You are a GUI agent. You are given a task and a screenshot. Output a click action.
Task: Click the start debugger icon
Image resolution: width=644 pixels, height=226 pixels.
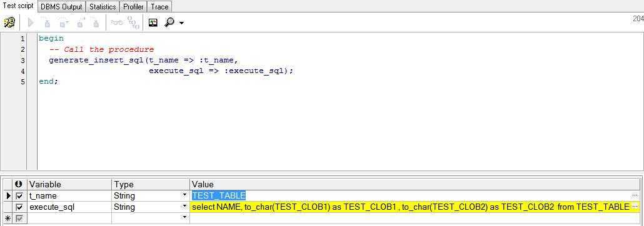(9, 22)
